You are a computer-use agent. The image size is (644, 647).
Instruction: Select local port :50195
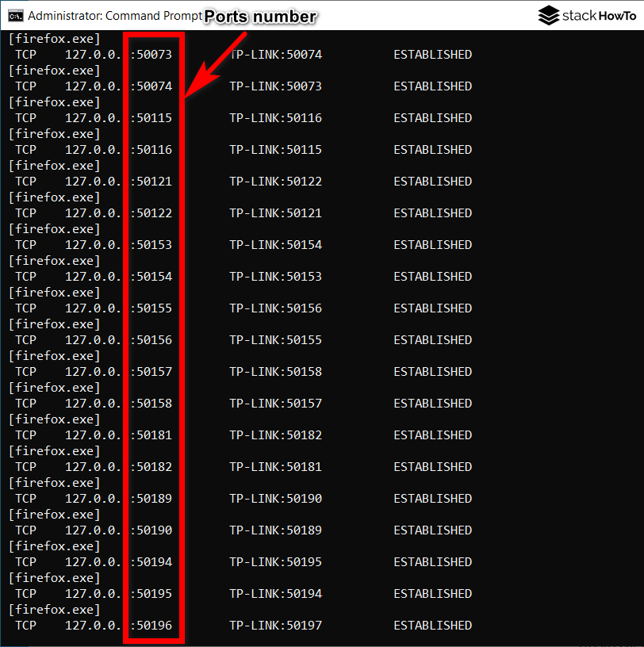tap(151, 594)
